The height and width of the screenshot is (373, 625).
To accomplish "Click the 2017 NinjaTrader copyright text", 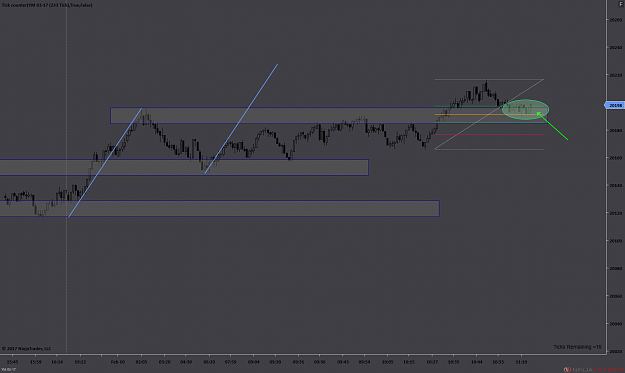I will [x=26, y=348].
